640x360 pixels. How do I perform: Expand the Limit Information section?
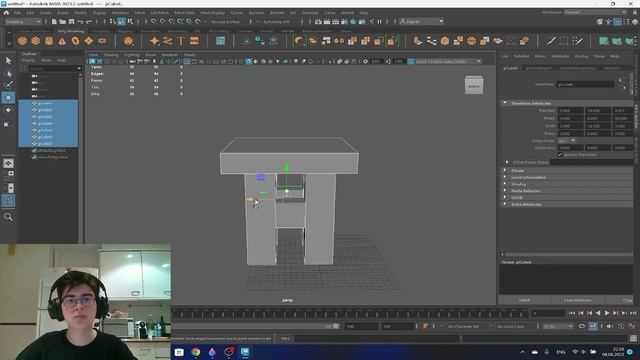pos(505,177)
